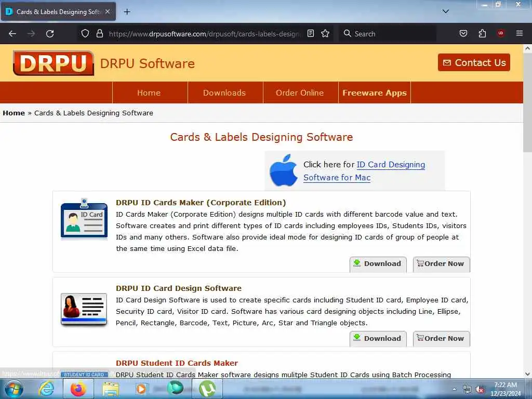Click the DRPU logo

pyautogui.click(x=54, y=63)
